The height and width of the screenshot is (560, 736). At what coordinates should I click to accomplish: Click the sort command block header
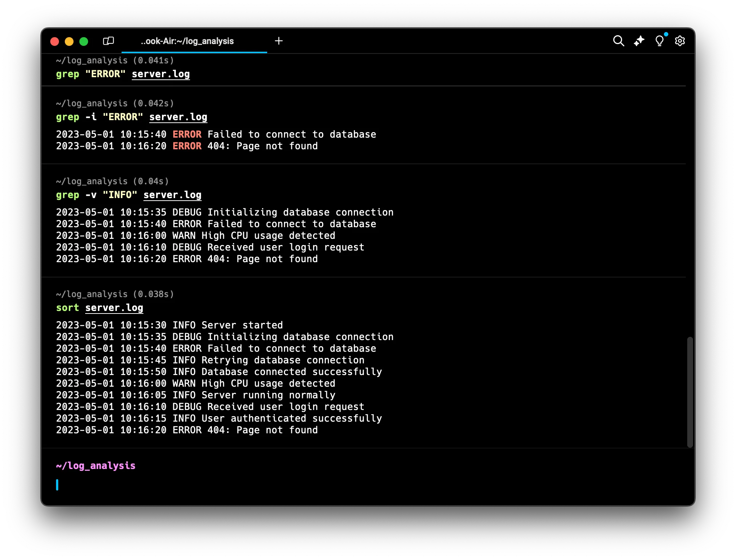click(x=115, y=294)
